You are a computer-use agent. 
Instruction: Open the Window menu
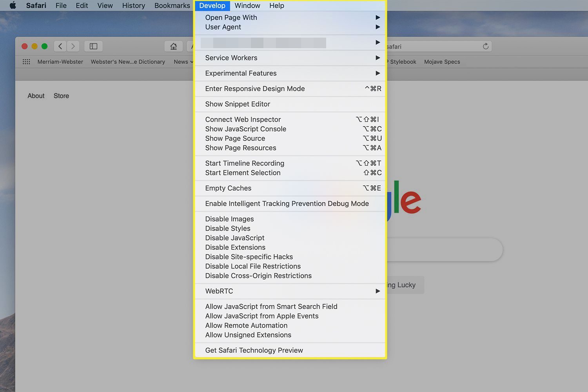(x=247, y=5)
